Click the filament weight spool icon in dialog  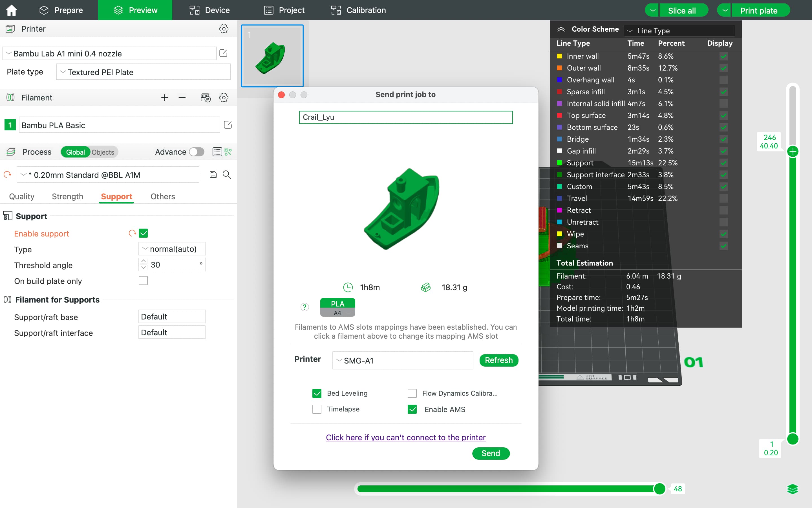426,287
